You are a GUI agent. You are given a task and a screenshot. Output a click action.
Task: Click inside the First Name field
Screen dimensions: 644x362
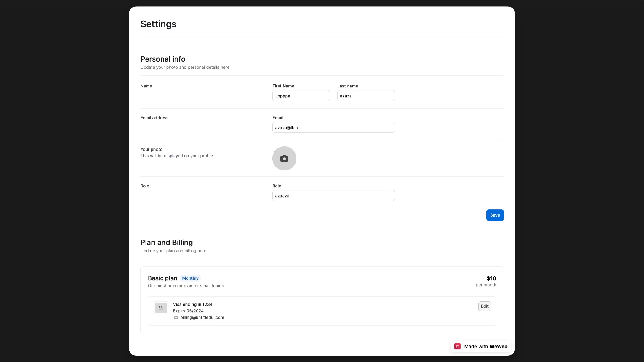301,96
